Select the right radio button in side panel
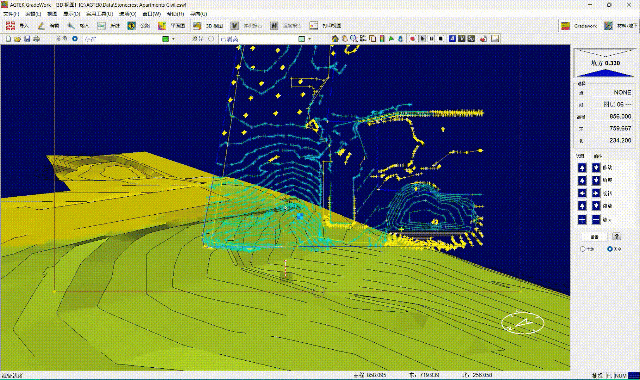 (x=610, y=249)
